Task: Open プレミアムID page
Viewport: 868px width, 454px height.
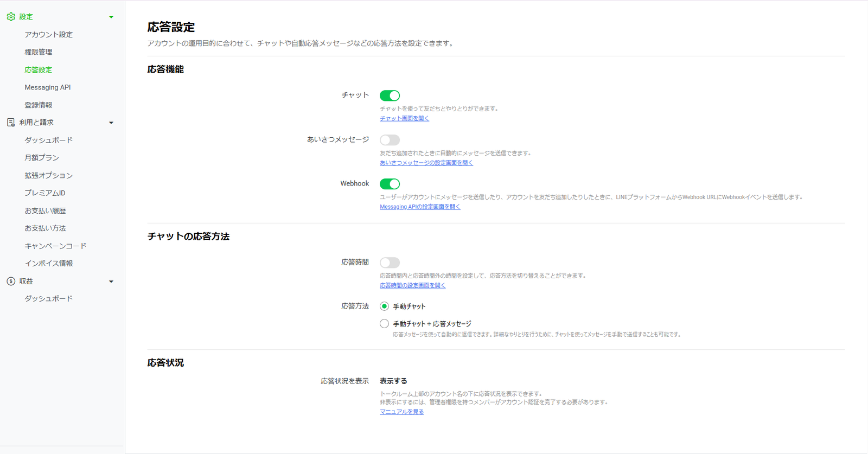Action: click(x=45, y=193)
